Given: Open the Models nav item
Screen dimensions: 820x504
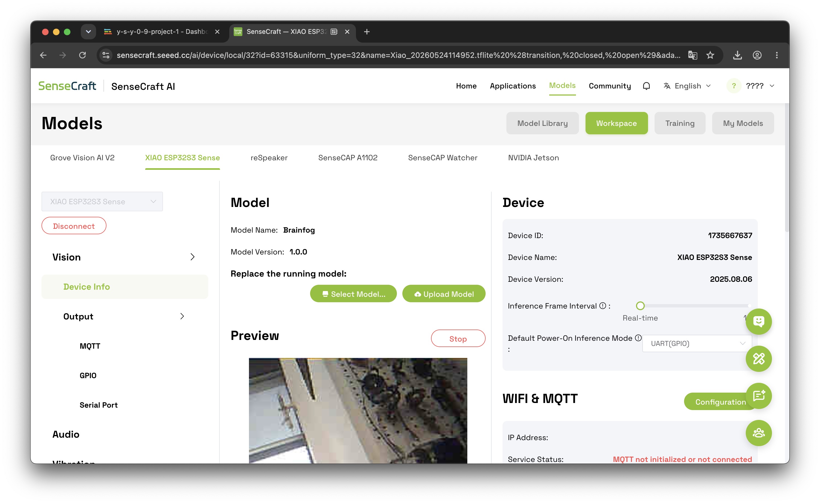Looking at the screenshot, I should click(562, 86).
